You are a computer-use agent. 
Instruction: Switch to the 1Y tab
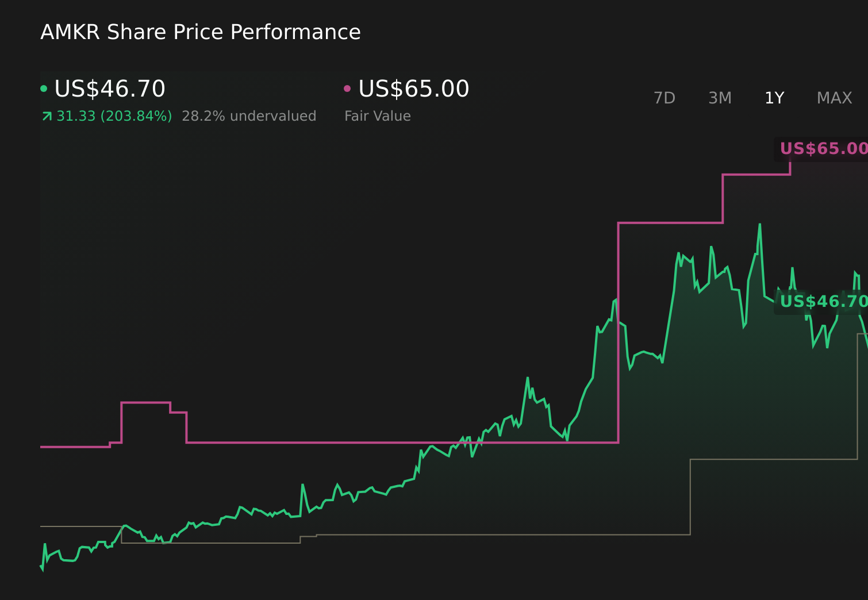coord(774,98)
